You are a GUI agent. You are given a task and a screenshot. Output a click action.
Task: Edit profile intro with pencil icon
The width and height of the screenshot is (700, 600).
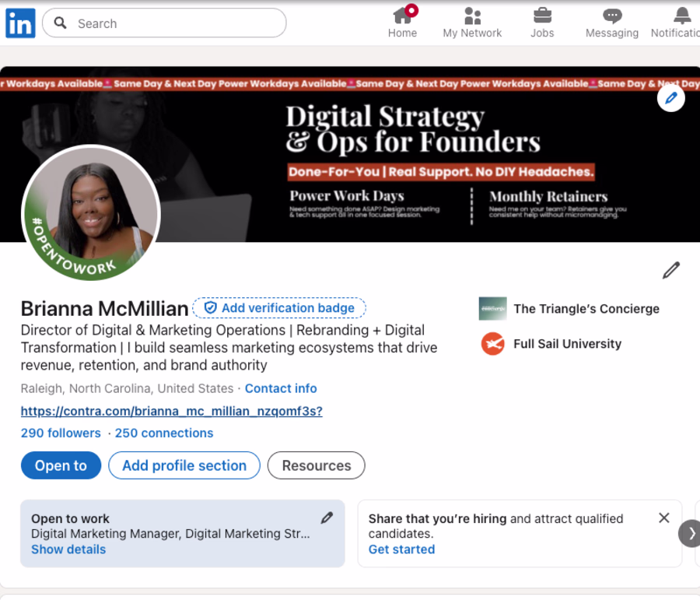(x=670, y=270)
